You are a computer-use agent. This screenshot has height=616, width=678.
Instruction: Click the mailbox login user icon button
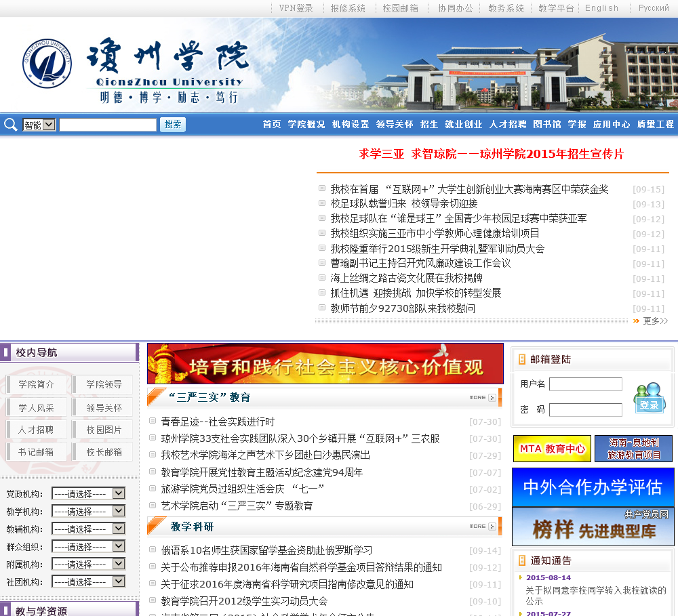pyautogui.click(x=649, y=398)
